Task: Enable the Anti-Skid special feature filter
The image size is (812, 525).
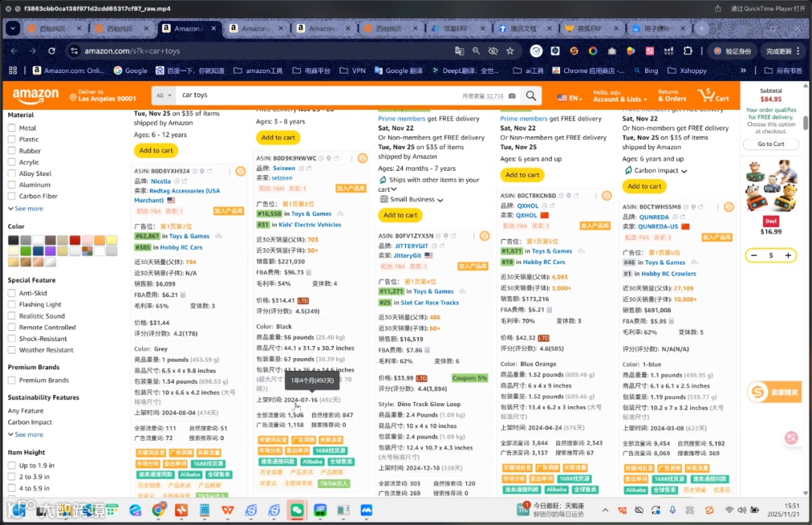Action: click(11, 293)
